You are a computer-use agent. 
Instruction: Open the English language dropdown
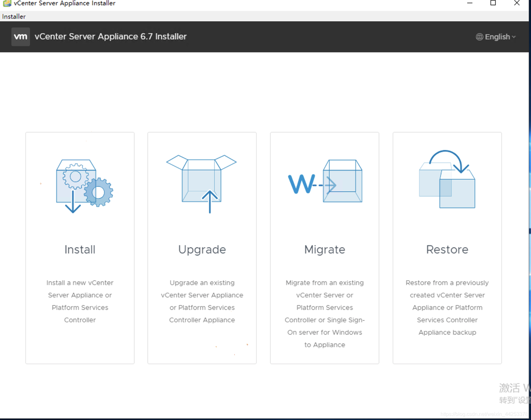(496, 37)
